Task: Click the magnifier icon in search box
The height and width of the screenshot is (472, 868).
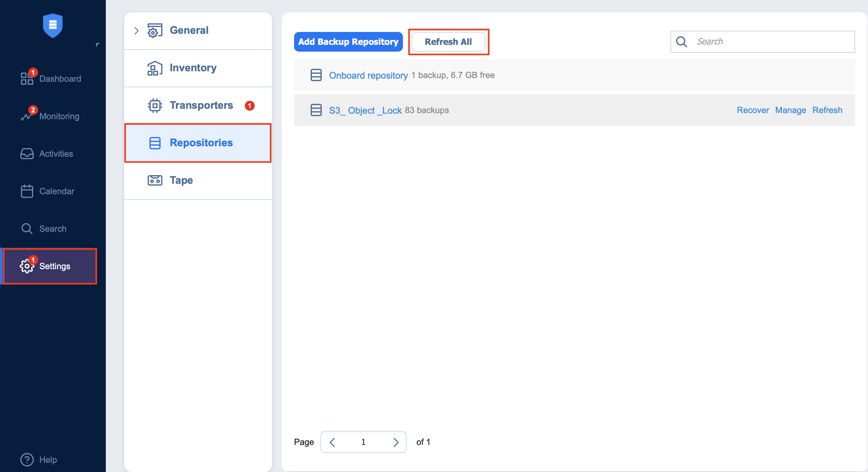Action: pos(681,42)
